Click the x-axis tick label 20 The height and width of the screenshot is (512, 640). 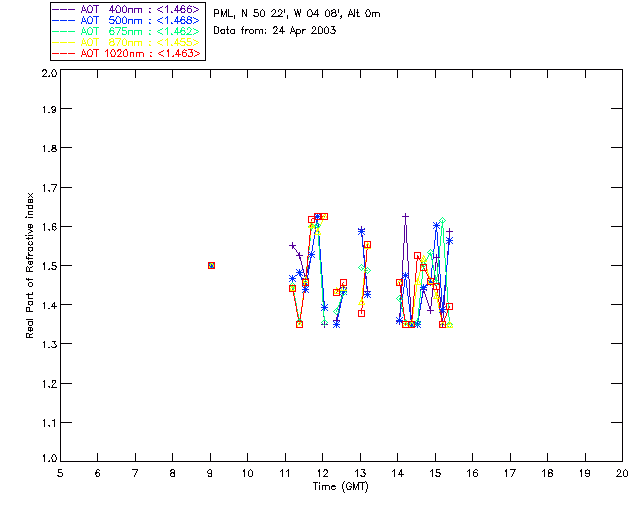point(622,473)
